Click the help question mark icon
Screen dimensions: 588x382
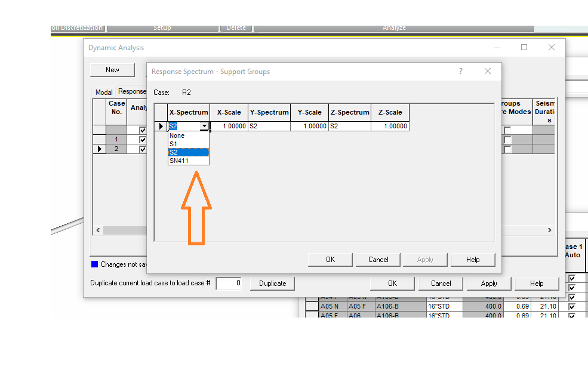(460, 71)
